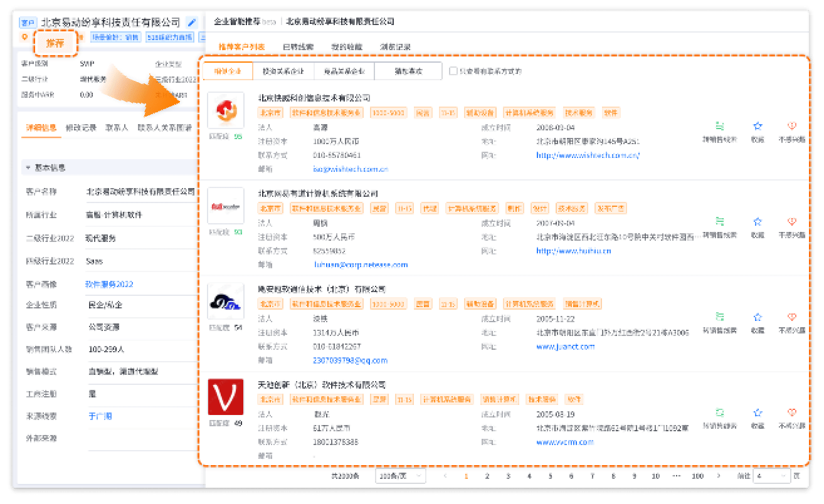Click the red not-interested icon on the vvcrm.com card

tap(792, 412)
